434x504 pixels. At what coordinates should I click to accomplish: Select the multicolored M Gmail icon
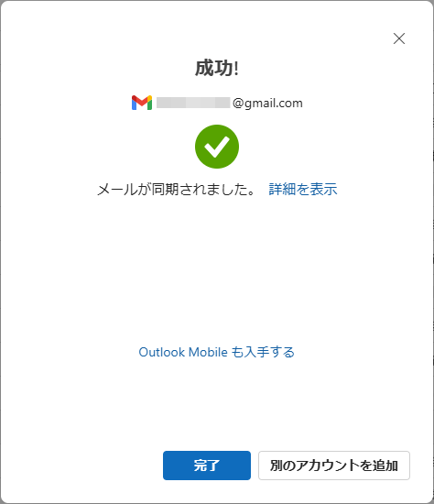coord(142,103)
